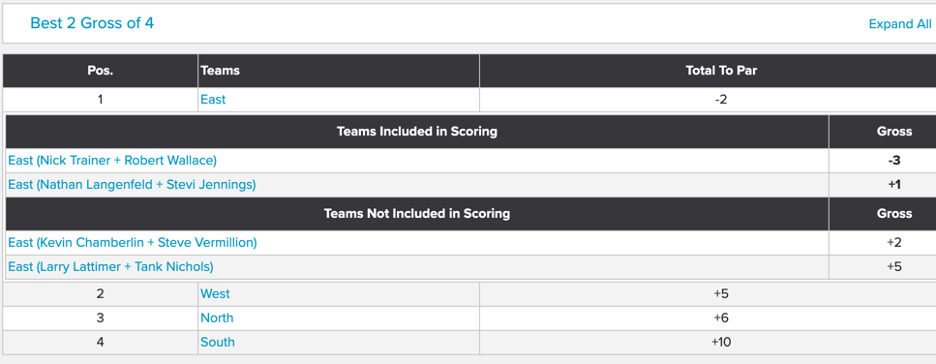Open the South team link
The image size is (936, 364).
tap(217, 343)
